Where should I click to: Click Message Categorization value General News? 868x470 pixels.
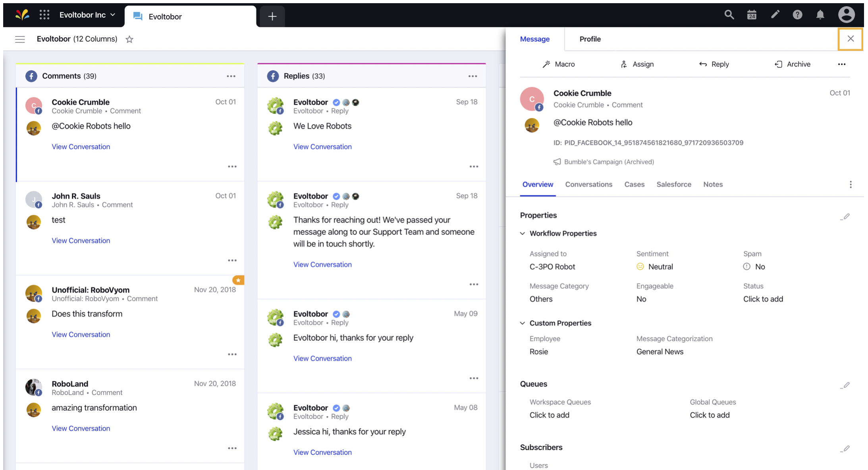(x=660, y=352)
